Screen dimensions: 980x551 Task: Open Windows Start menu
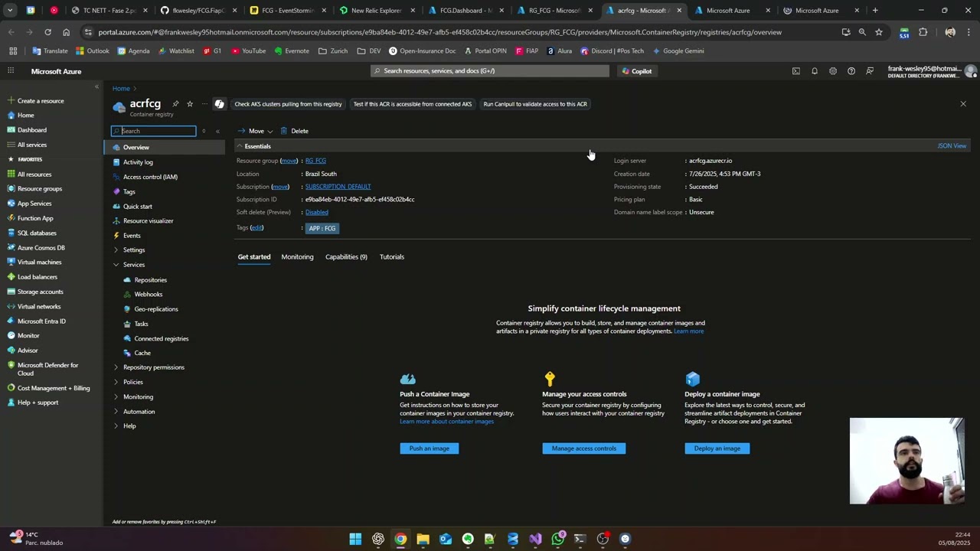(x=355, y=539)
